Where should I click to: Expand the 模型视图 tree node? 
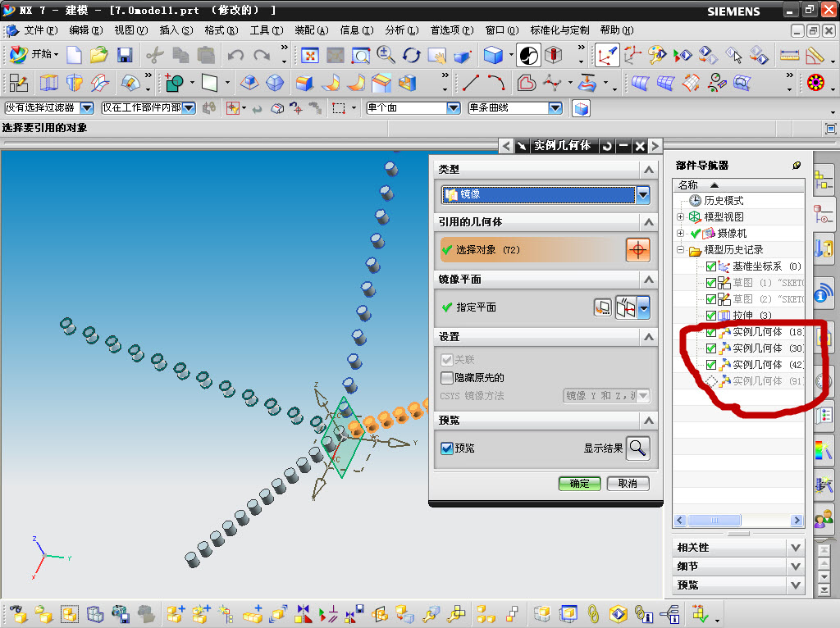pos(680,216)
